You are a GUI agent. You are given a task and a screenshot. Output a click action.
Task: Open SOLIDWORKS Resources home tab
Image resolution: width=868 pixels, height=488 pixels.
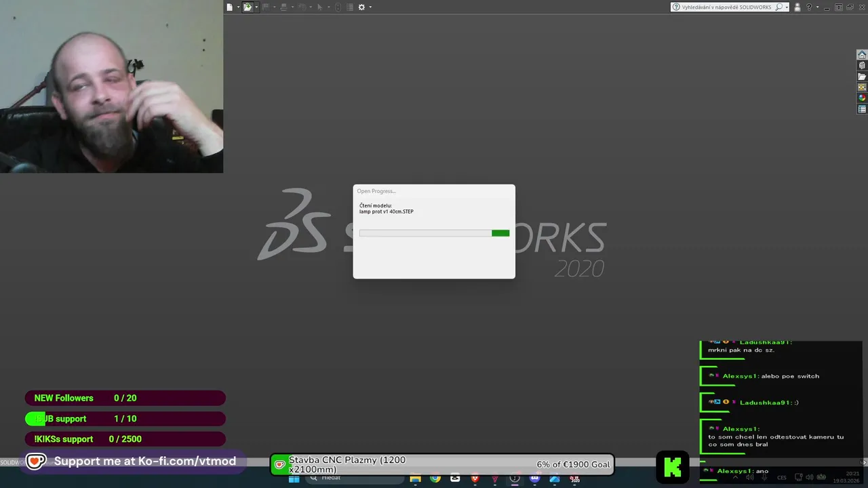tap(862, 55)
